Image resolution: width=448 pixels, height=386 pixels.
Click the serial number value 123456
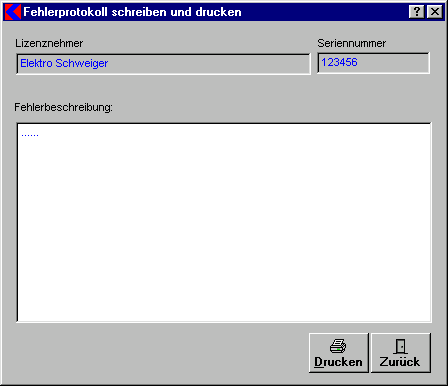[339, 62]
